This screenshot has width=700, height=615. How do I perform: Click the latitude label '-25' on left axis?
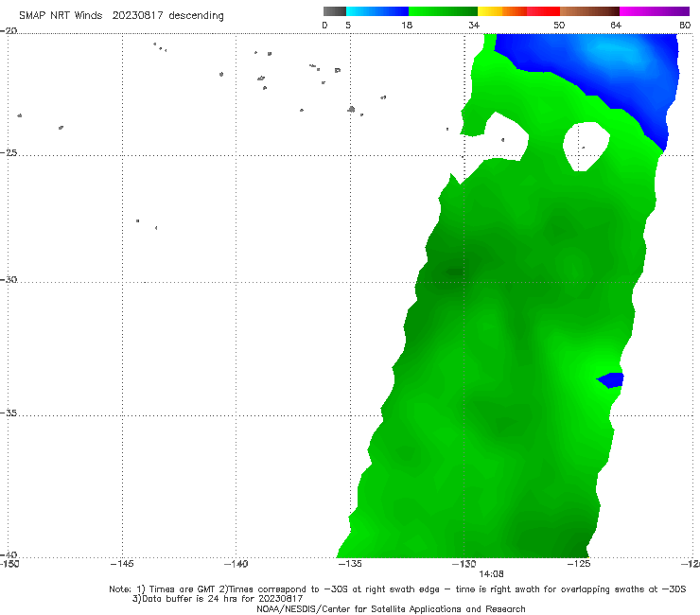coord(9,152)
